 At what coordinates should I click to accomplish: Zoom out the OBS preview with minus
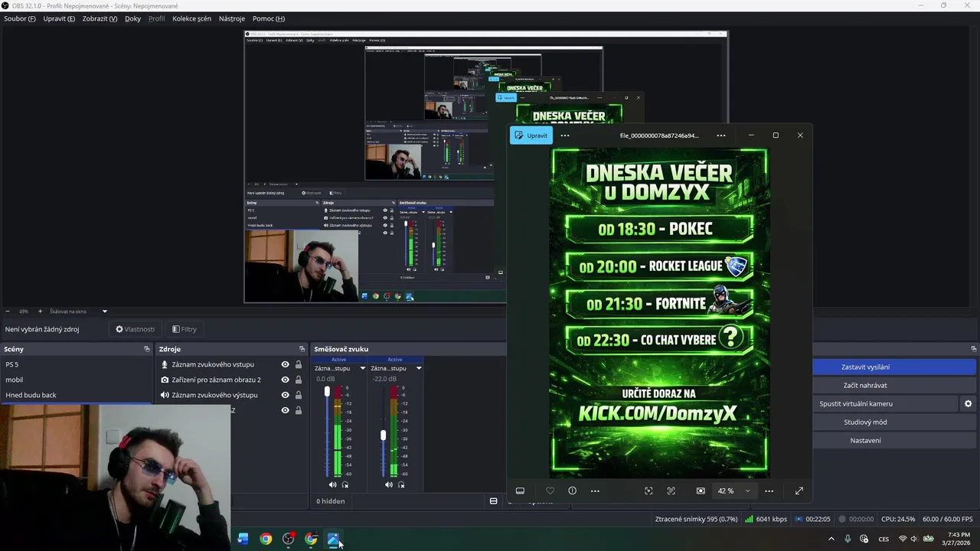[8, 311]
